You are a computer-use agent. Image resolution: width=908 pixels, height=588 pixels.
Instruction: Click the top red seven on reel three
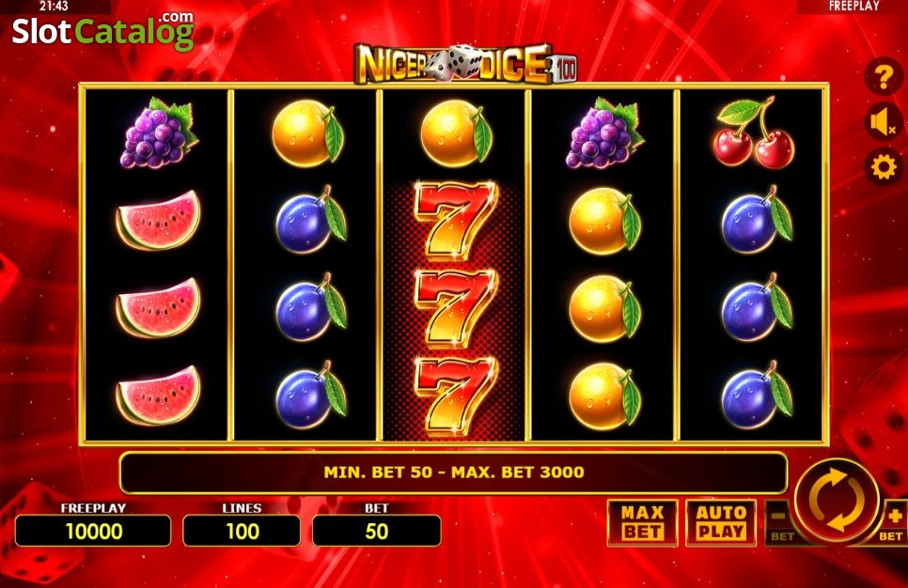click(x=455, y=220)
